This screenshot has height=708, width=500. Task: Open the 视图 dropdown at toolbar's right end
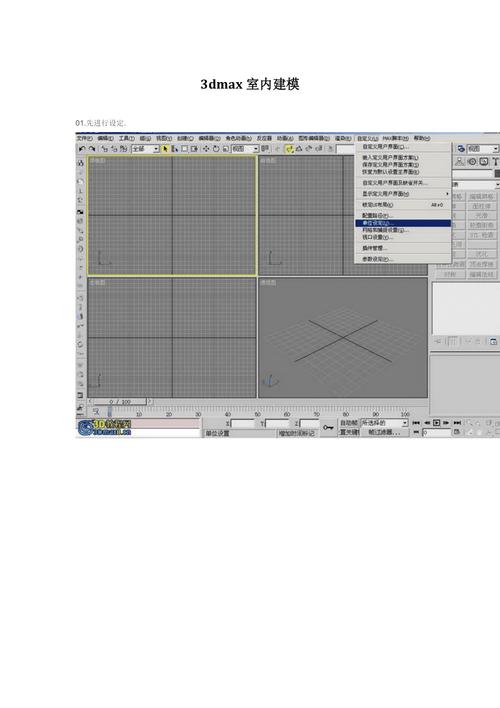[x=483, y=149]
